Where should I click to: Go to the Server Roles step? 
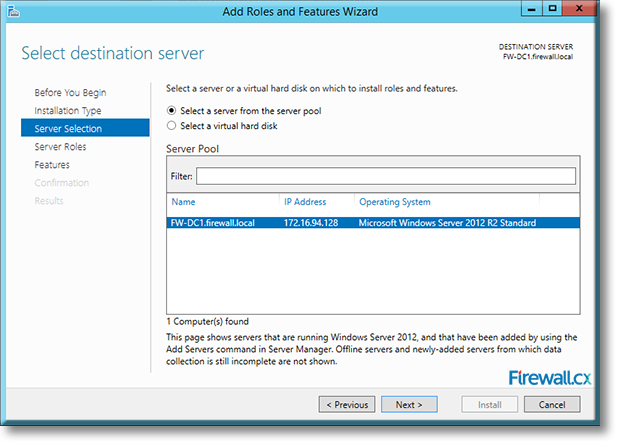click(60, 147)
